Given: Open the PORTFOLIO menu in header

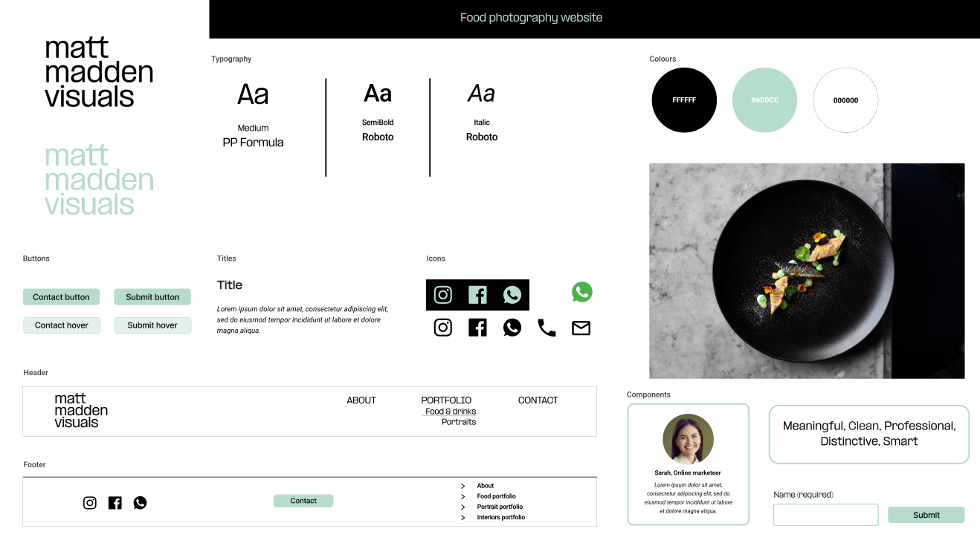Looking at the screenshot, I should point(446,400).
